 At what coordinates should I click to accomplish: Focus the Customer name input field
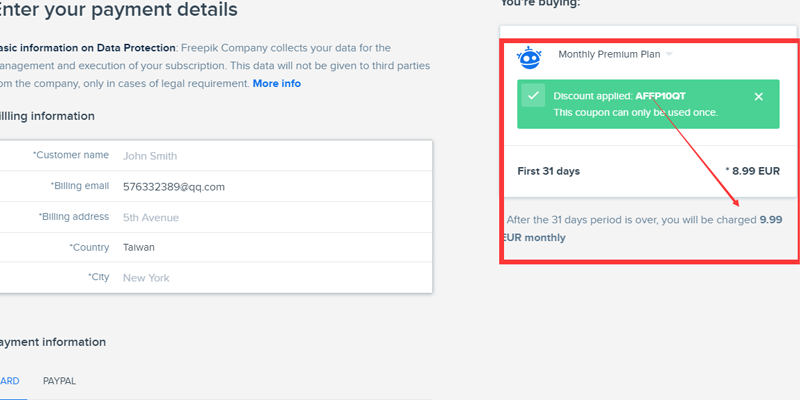coord(270,156)
